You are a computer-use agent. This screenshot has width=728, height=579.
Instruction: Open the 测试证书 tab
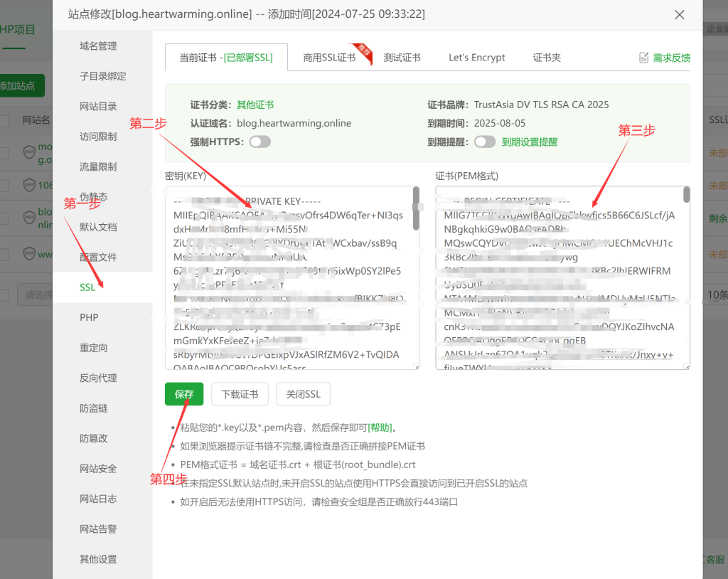tap(402, 58)
